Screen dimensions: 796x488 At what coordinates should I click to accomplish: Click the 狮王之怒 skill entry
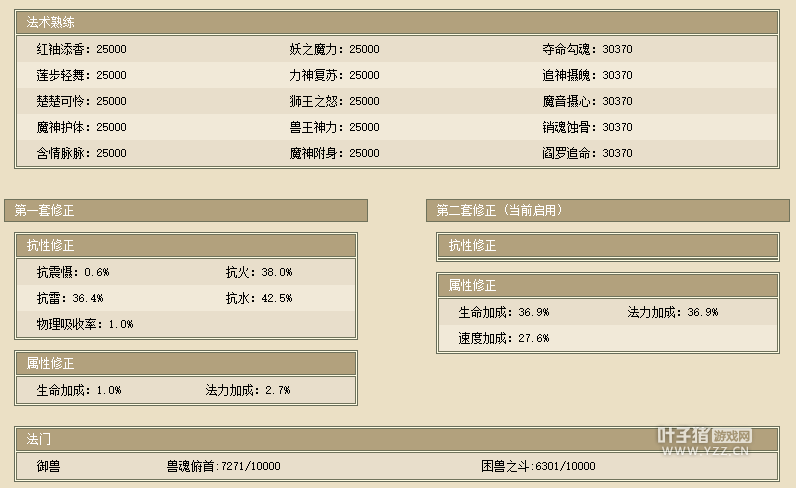click(x=334, y=101)
